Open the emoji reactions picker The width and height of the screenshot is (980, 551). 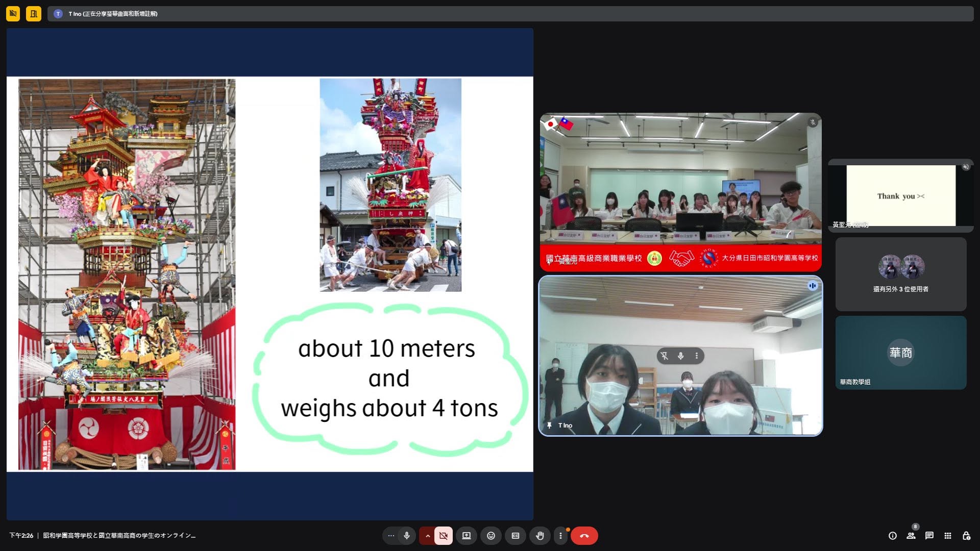(491, 536)
